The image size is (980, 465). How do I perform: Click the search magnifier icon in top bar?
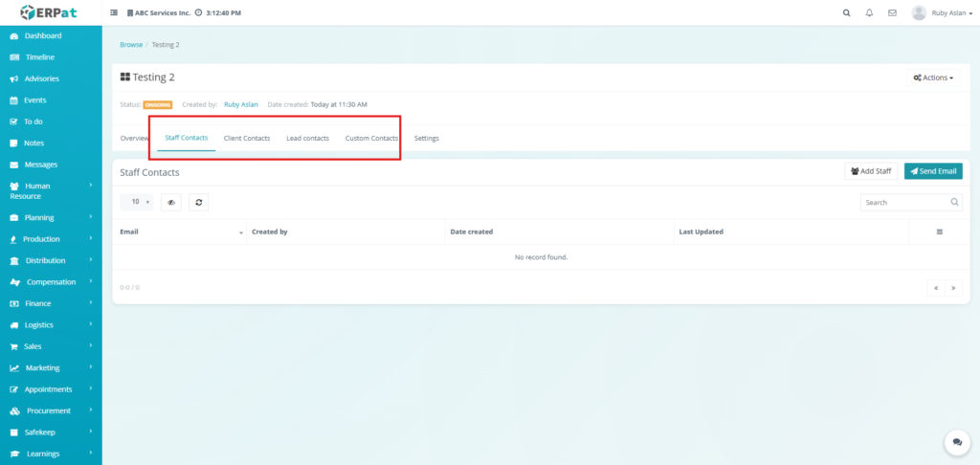(x=846, y=13)
